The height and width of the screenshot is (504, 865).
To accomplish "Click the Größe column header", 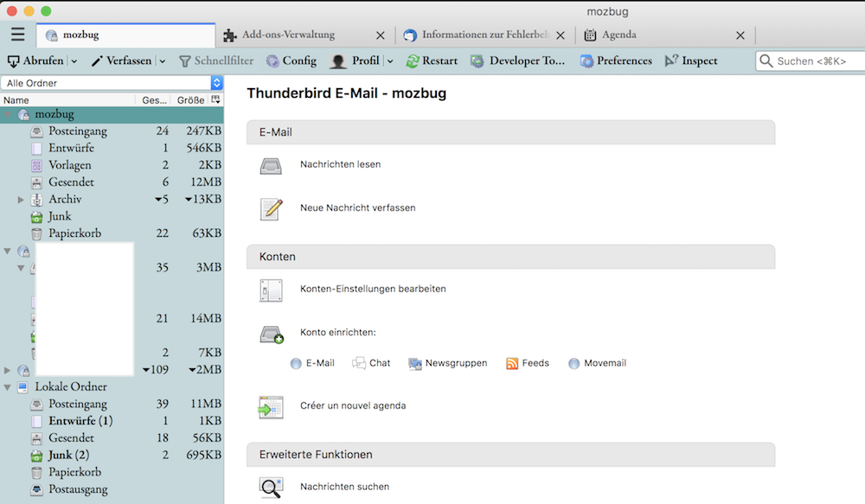I will point(190,99).
